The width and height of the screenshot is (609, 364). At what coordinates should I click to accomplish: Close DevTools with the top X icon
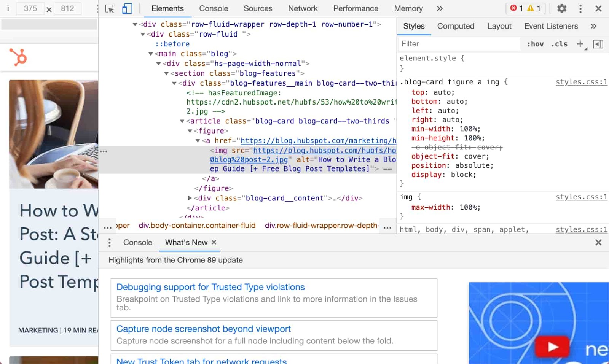click(598, 8)
